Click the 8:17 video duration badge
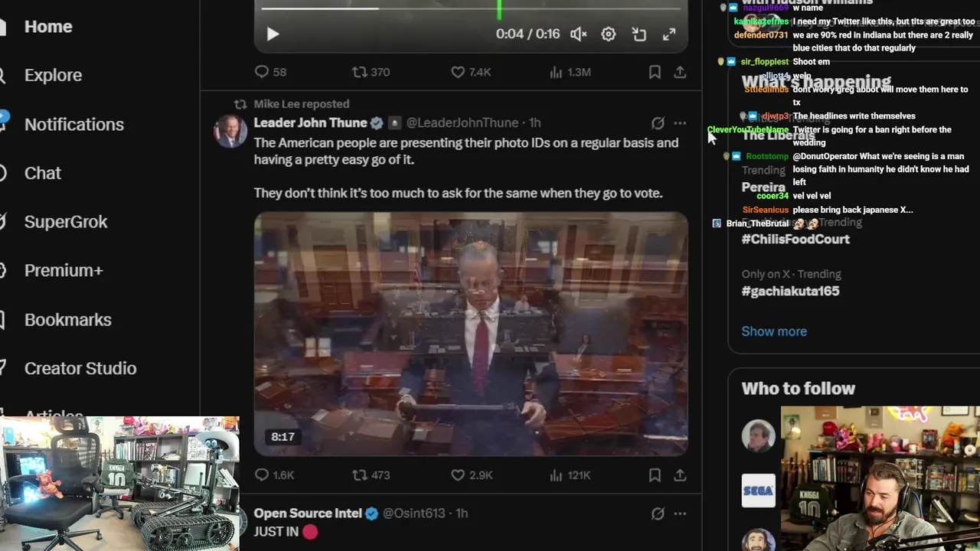 tap(283, 437)
